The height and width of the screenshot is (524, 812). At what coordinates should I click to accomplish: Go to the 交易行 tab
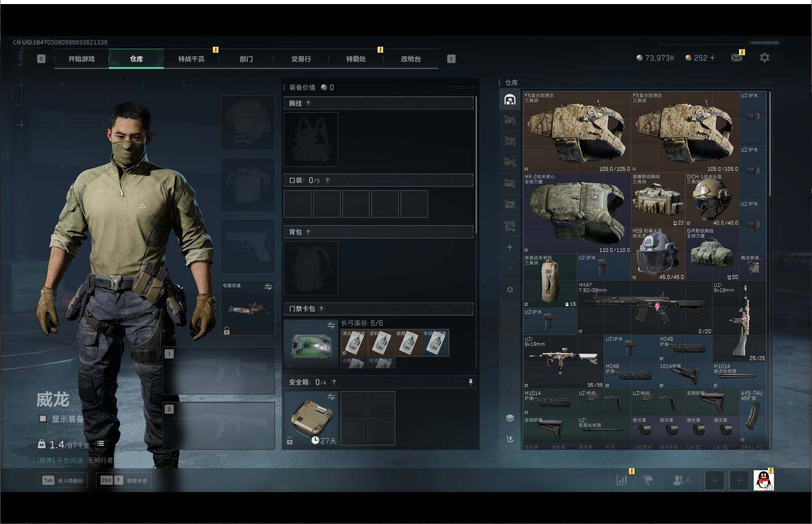click(301, 59)
